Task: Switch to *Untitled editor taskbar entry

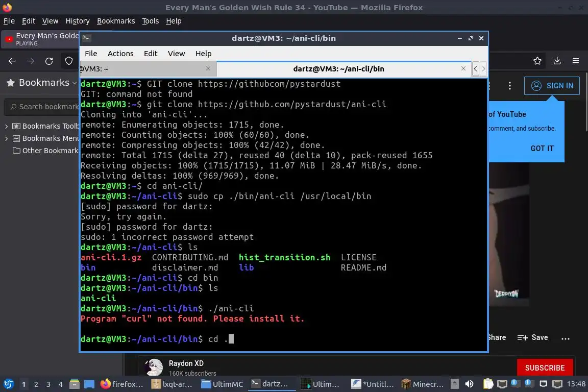Action: [373, 384]
